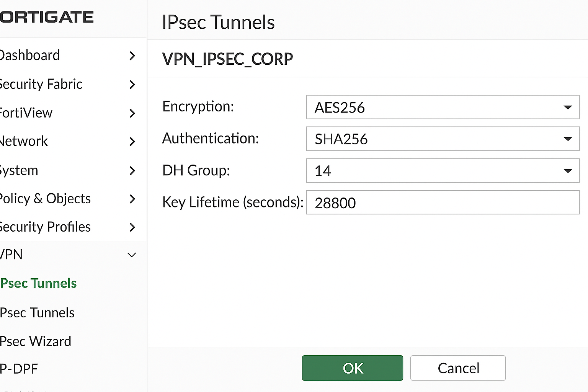Click the FortiGate logo
The height and width of the screenshot is (392, 588).
47,17
